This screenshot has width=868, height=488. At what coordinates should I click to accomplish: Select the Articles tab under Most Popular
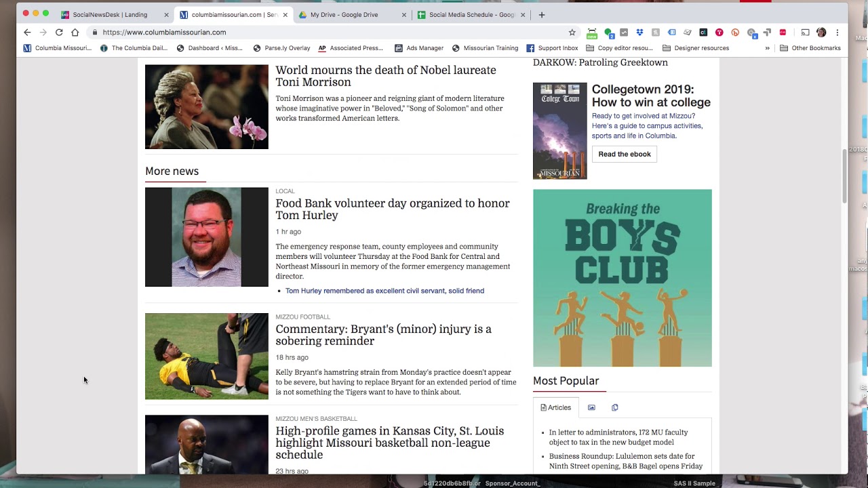(555, 407)
